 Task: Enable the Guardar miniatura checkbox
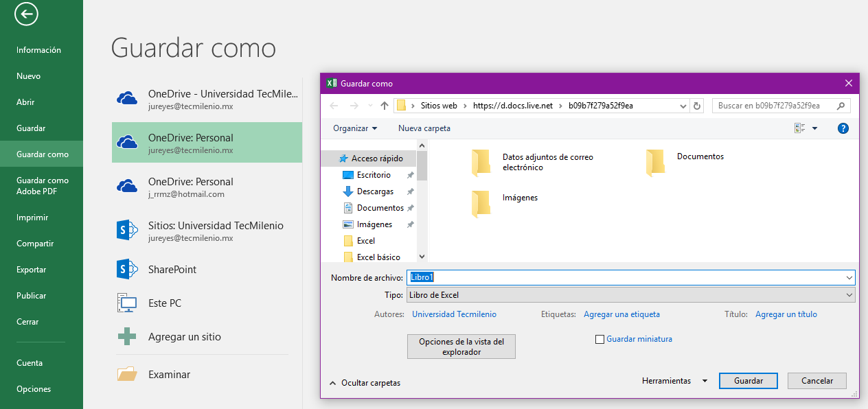(x=600, y=339)
